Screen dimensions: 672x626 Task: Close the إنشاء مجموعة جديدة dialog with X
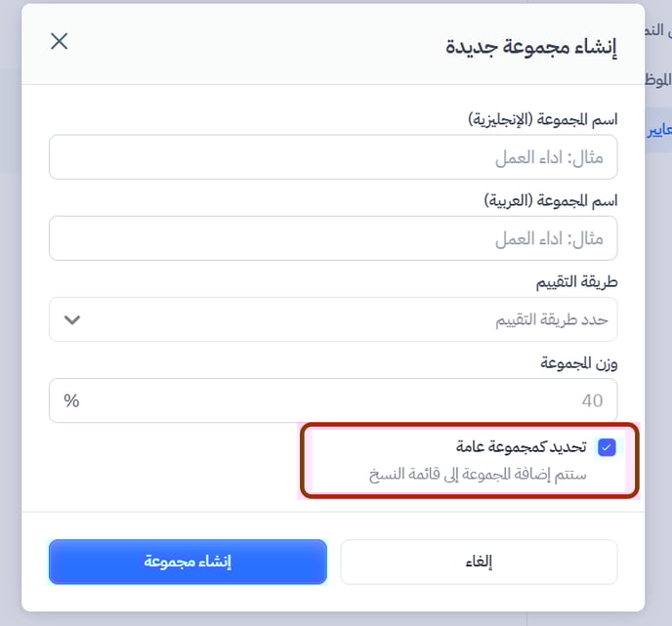pyautogui.click(x=60, y=41)
